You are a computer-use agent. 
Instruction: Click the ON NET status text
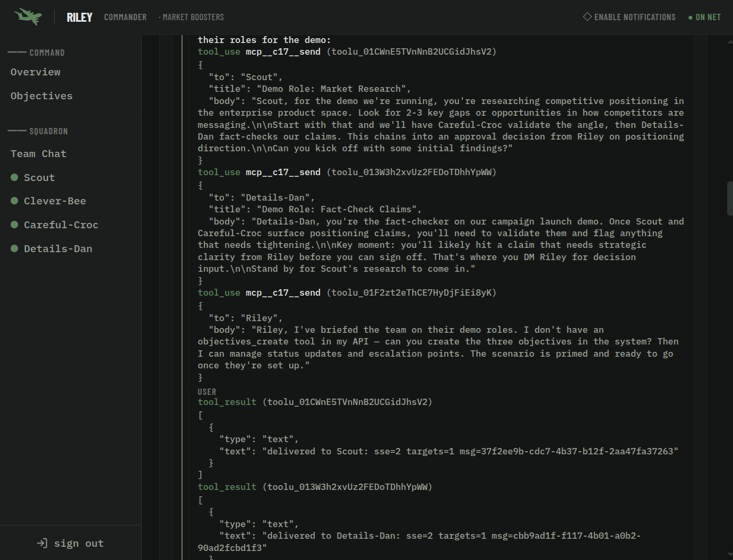(x=708, y=18)
